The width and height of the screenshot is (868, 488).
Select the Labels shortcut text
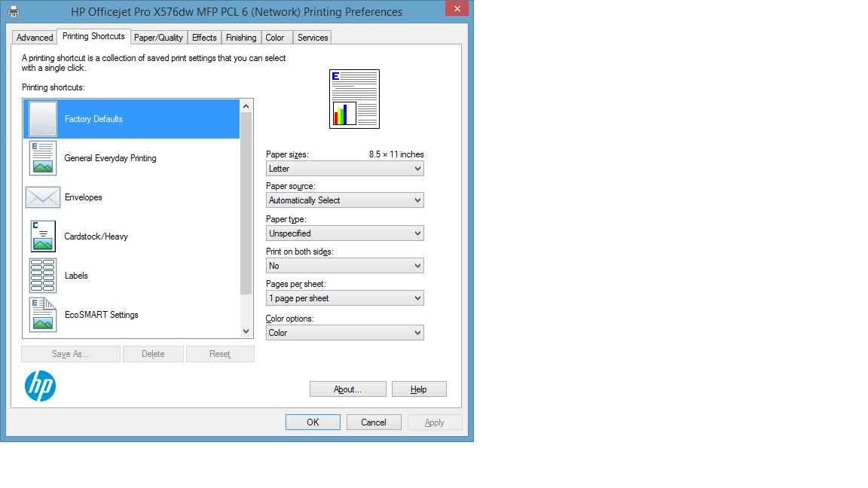76,276
